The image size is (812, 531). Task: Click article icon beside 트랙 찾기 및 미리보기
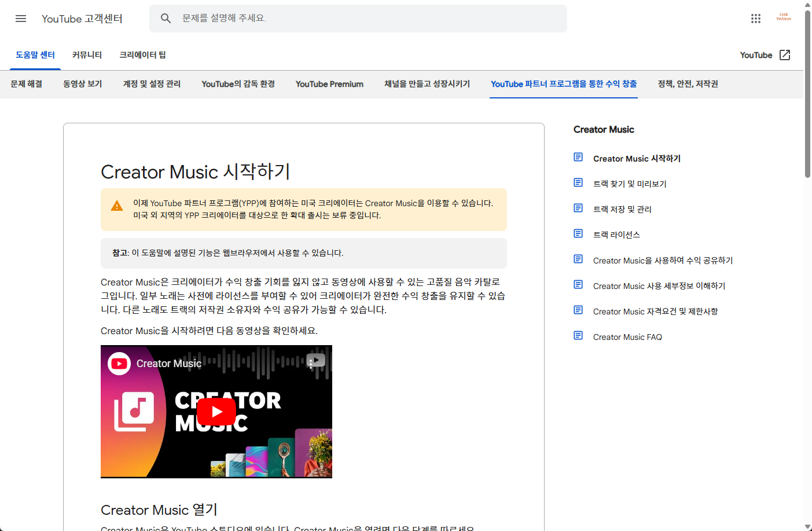[x=578, y=182]
